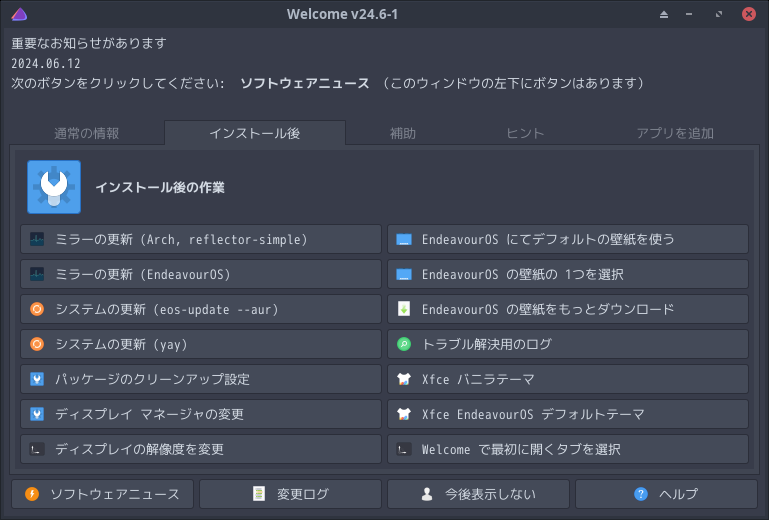Click the document icon on 変更ログ button
The height and width of the screenshot is (520, 769).
pyautogui.click(x=258, y=494)
